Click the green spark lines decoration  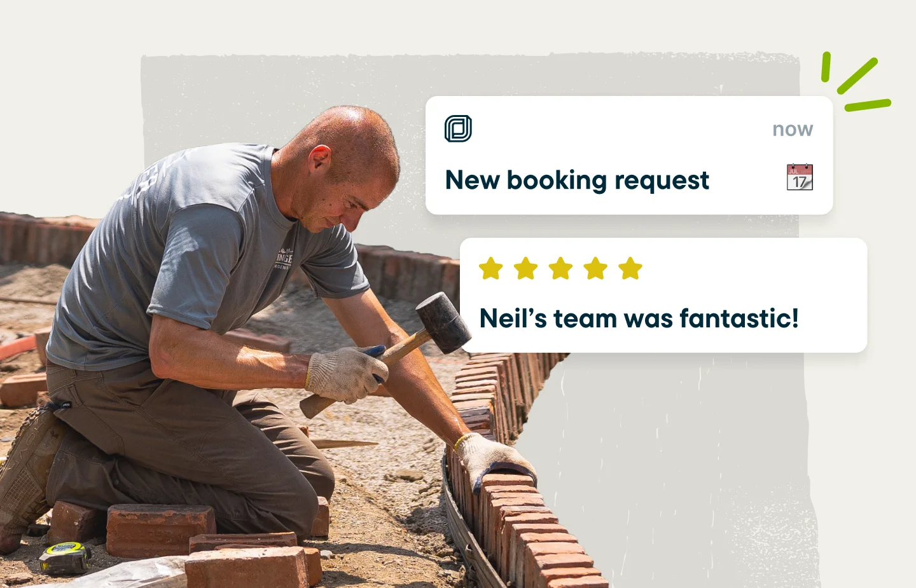click(856, 81)
